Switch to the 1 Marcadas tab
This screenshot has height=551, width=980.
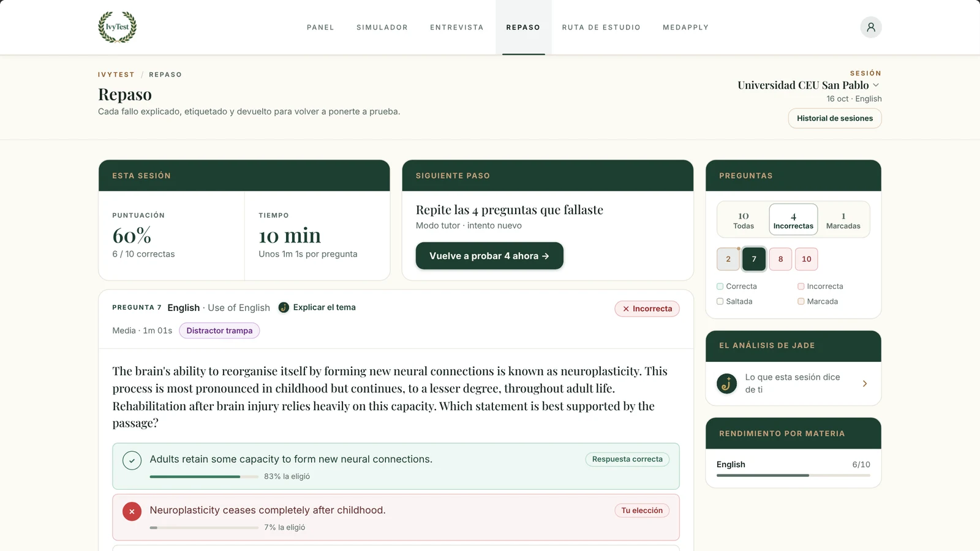pos(843,220)
